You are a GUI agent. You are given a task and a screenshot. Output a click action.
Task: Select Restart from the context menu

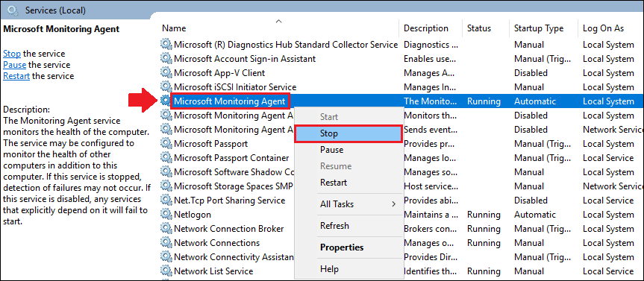[348, 183]
